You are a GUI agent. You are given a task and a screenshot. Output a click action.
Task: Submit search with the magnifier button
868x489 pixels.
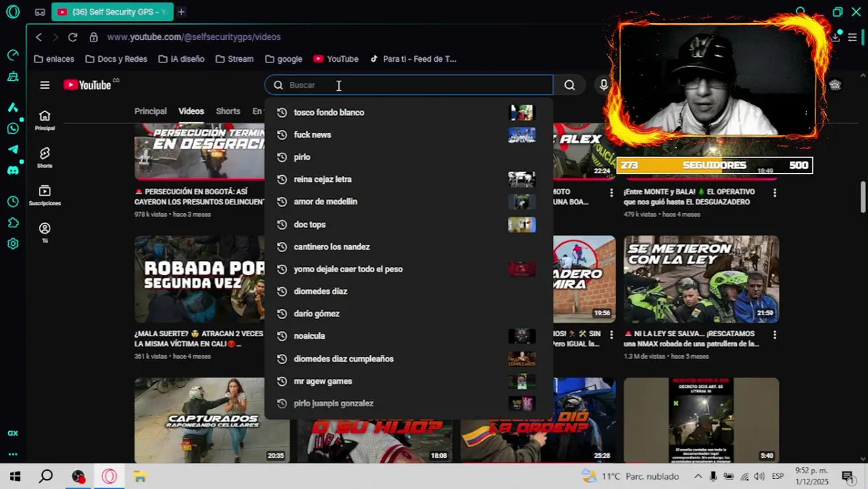pos(570,85)
